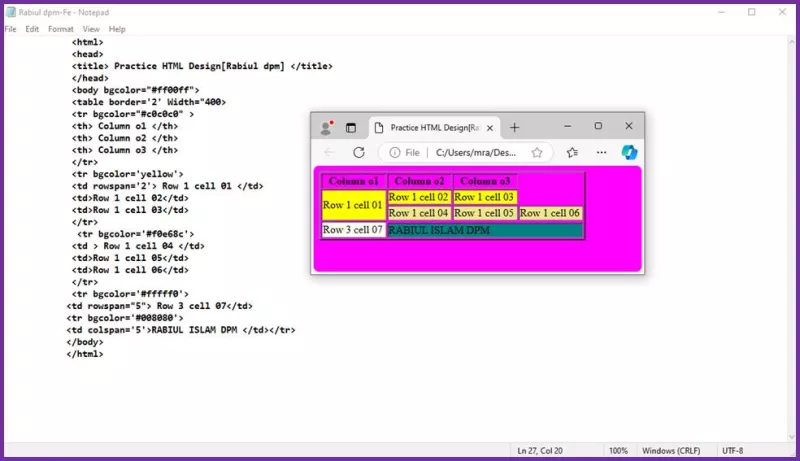Click the Column o2 table header
This screenshot has width=800, height=461.
coord(419,181)
